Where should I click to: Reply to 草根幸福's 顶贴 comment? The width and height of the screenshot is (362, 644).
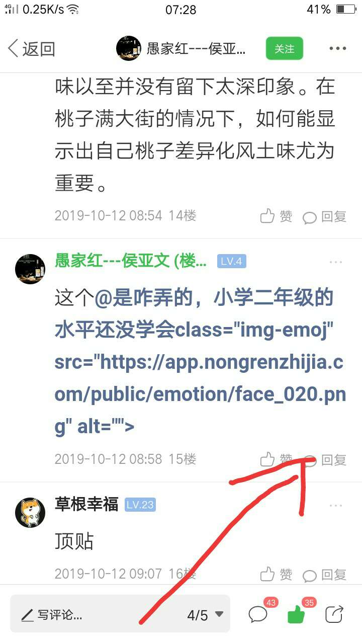coord(325,574)
